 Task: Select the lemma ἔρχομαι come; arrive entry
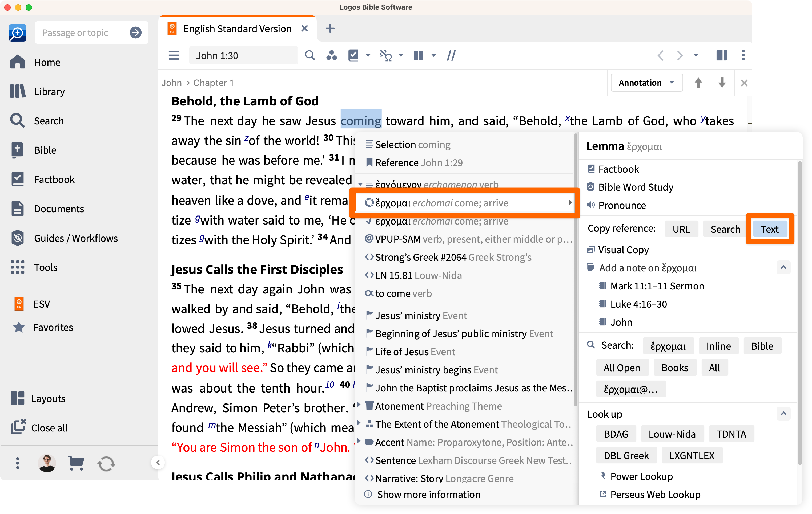(465, 203)
